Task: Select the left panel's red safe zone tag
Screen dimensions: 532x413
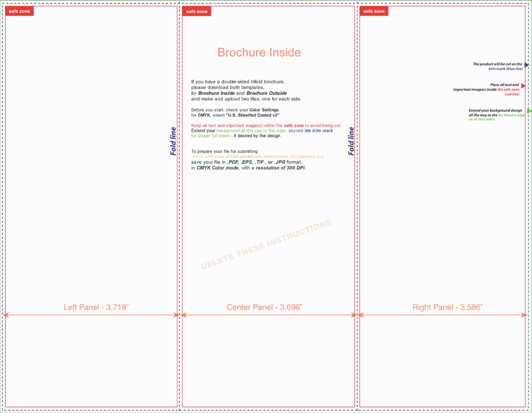Action: click(x=19, y=11)
